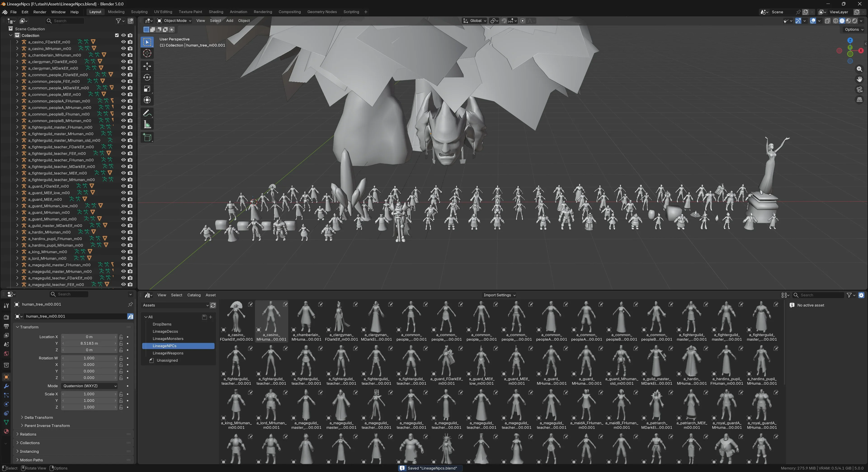Choose the Measure tool

[147, 125]
